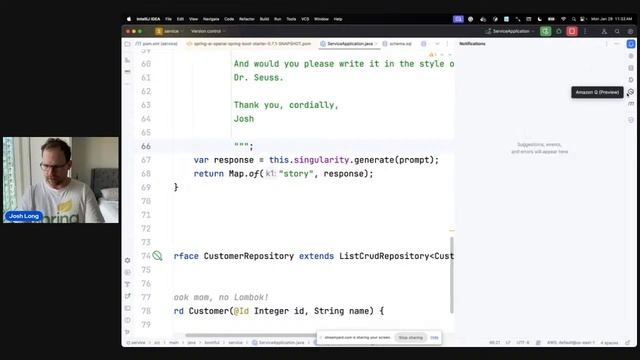The width and height of the screenshot is (640, 360).
Task: Open the Refactor menu
Action: [x=247, y=19]
